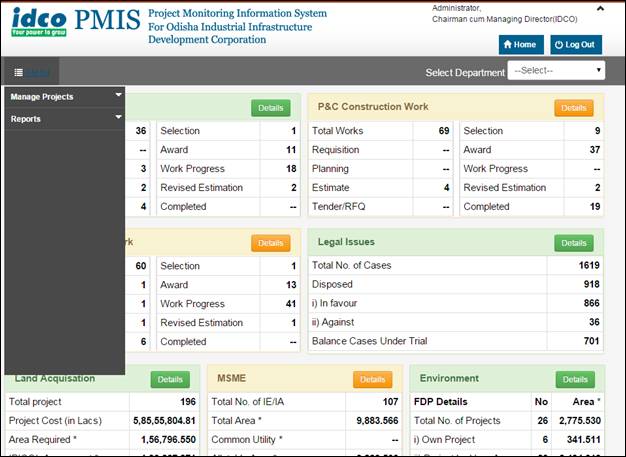Click Project Cost (in Lacs) label
The width and height of the screenshot is (626, 457).
pos(55,421)
